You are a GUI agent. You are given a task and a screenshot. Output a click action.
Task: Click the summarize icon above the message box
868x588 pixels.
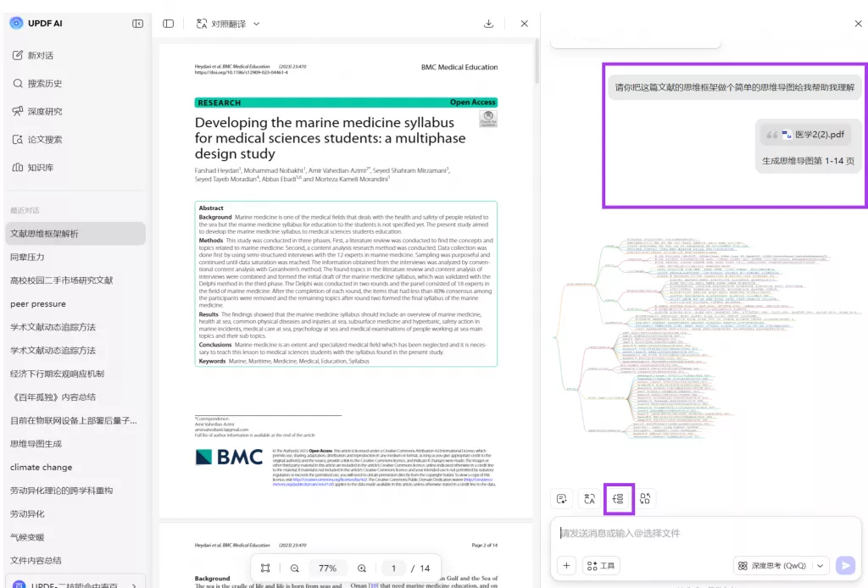point(561,499)
